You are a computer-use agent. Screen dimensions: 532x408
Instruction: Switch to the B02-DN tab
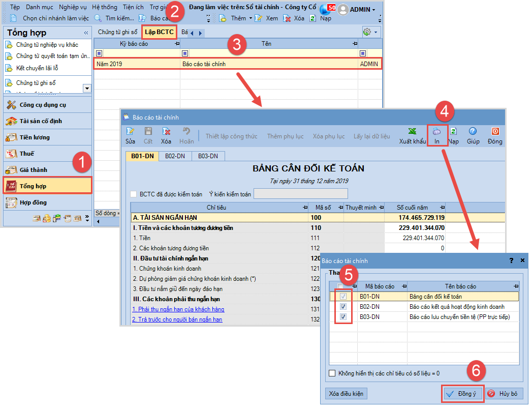pos(175,156)
